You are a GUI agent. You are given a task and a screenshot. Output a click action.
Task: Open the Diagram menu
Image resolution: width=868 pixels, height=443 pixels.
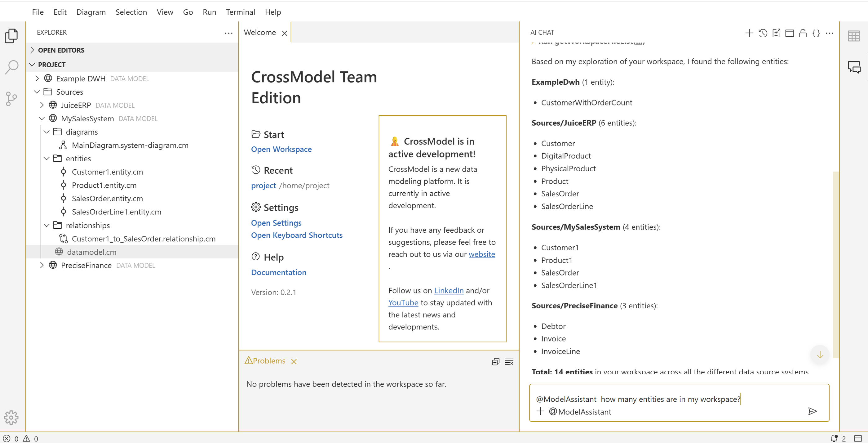click(91, 12)
